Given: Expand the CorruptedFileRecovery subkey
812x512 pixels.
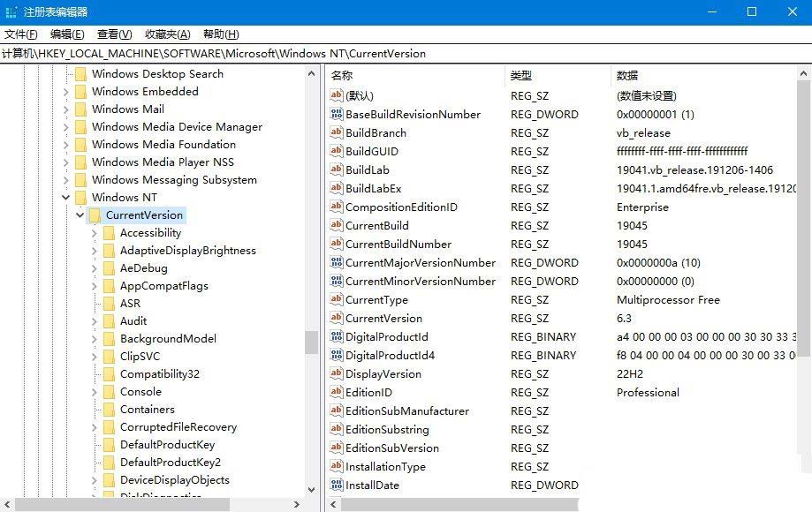Looking at the screenshot, I should tap(95, 426).
